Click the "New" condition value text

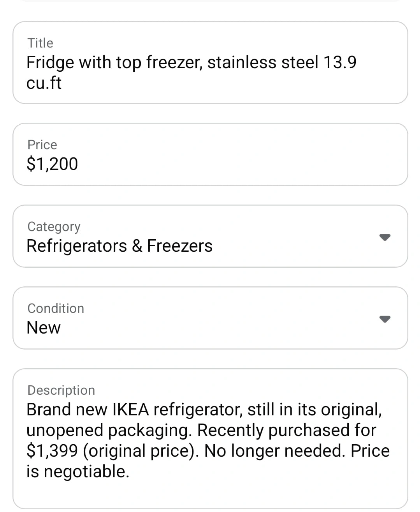coord(44,328)
